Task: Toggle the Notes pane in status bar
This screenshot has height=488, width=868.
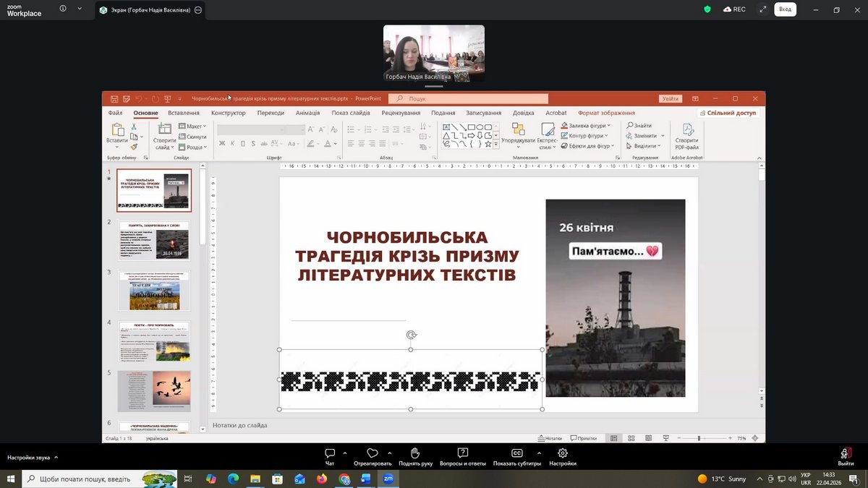Action: coord(549,438)
